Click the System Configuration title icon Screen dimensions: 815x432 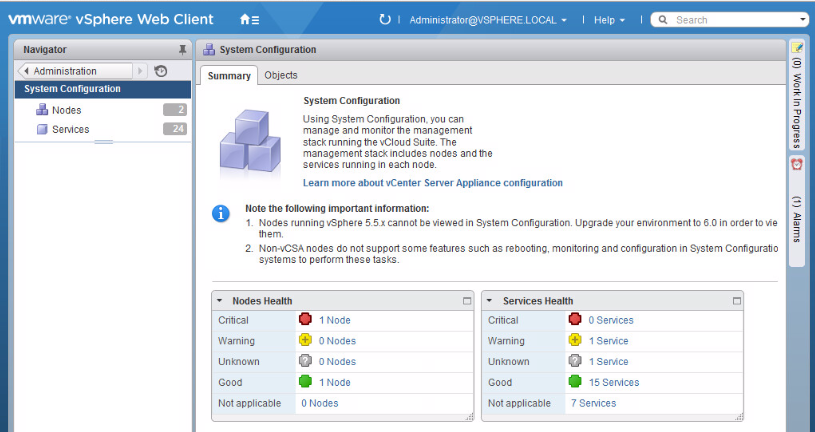[209, 50]
